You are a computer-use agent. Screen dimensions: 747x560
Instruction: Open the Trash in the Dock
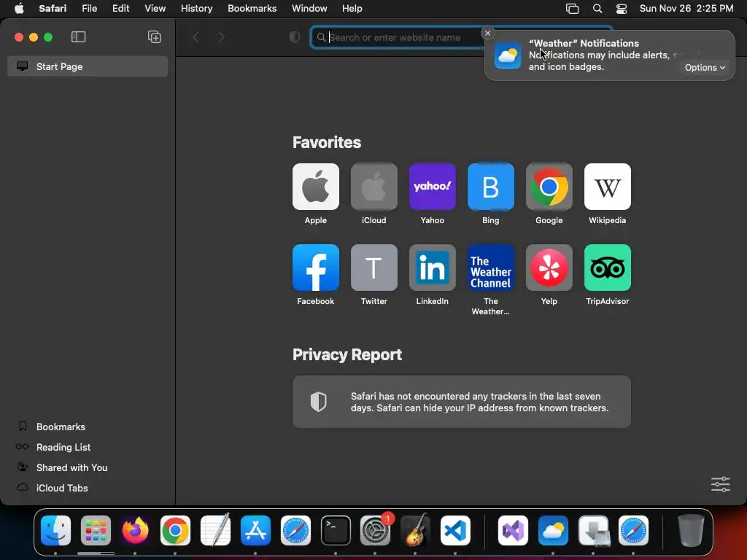tap(691, 531)
